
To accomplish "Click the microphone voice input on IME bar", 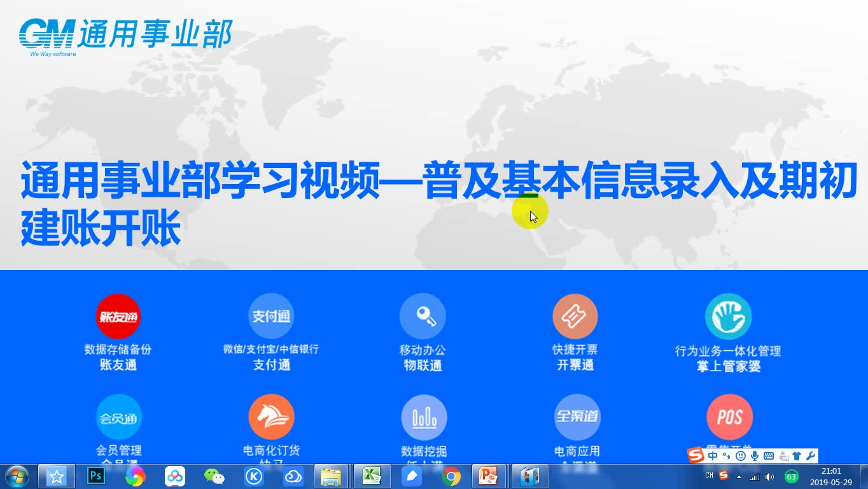I will pos(754,456).
